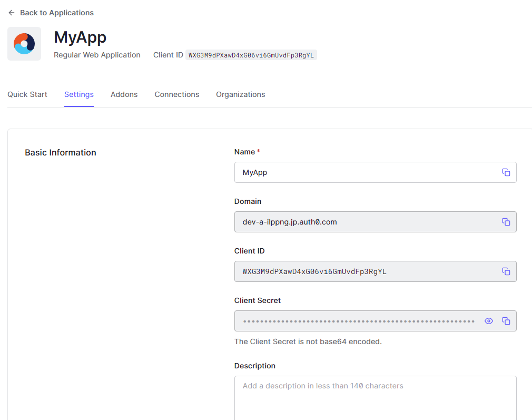Click the Domain field

point(375,222)
